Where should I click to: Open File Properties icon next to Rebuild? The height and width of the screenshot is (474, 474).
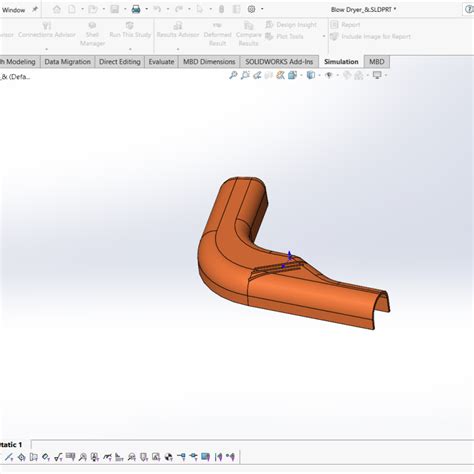click(236, 9)
